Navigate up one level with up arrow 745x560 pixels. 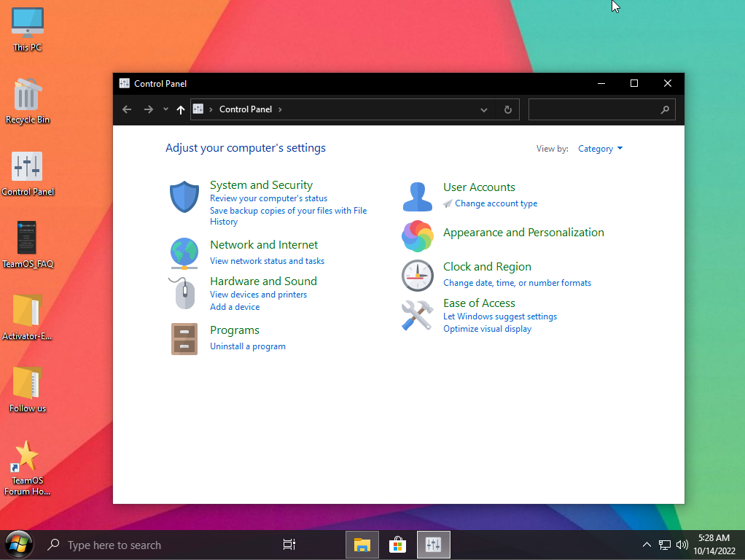181,109
